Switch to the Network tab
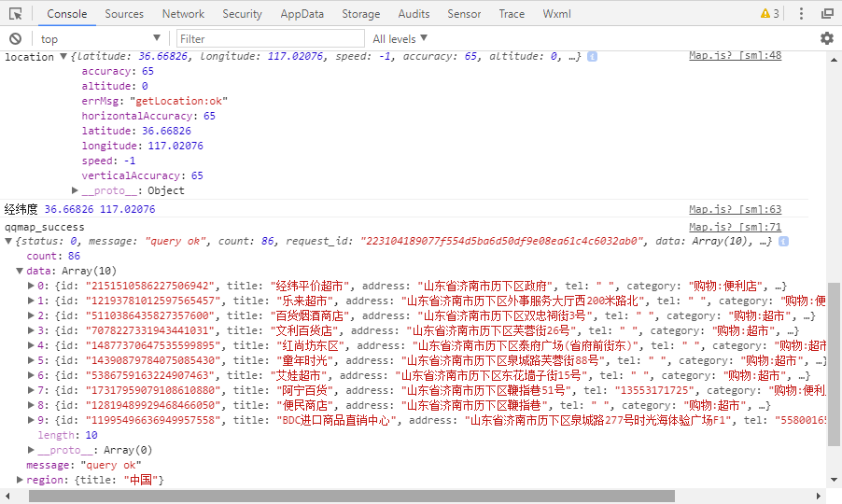Image resolution: width=842 pixels, height=504 pixels. [x=183, y=14]
